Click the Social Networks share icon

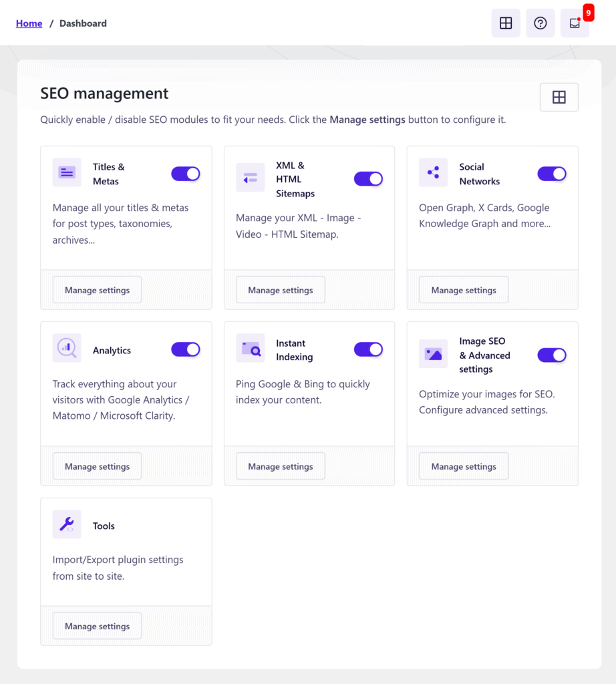[433, 172]
